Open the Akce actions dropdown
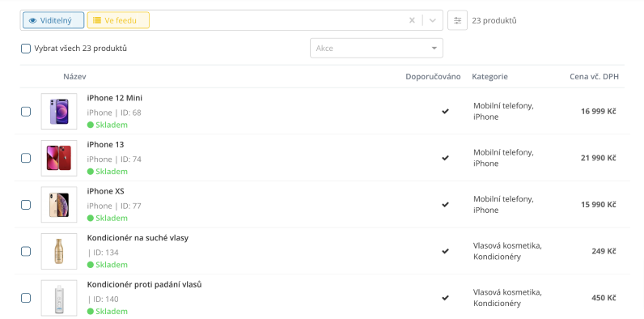 pos(376,48)
